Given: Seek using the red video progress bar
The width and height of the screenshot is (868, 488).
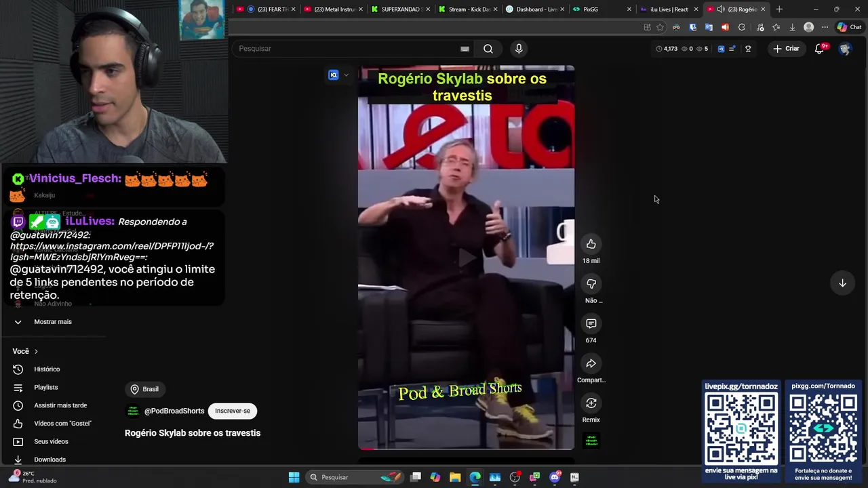Looking at the screenshot, I should click(x=466, y=449).
